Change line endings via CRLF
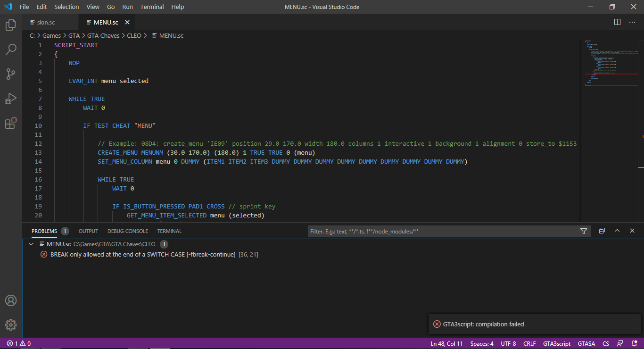The width and height of the screenshot is (644, 349). pyautogui.click(x=529, y=343)
